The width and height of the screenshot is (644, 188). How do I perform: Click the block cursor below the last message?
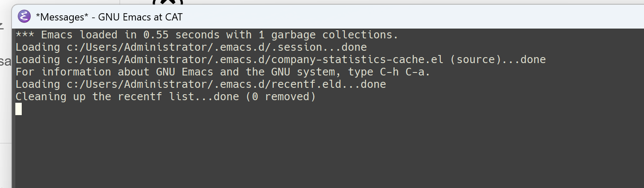coord(18,109)
